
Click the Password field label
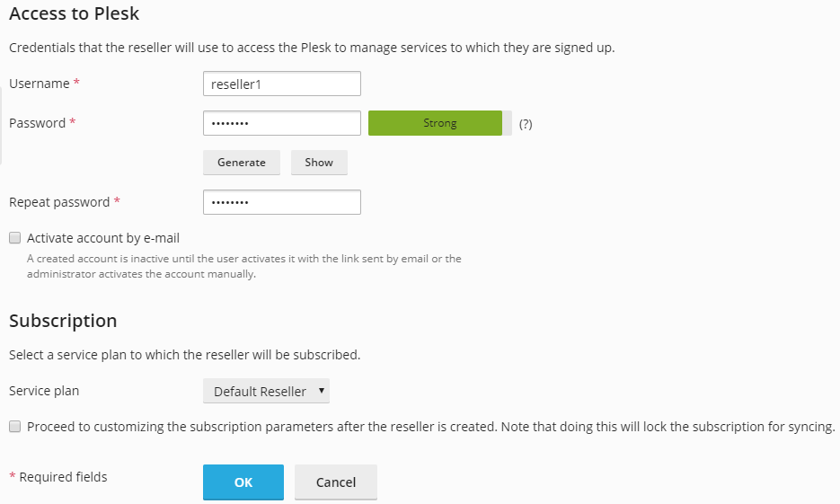coord(38,123)
